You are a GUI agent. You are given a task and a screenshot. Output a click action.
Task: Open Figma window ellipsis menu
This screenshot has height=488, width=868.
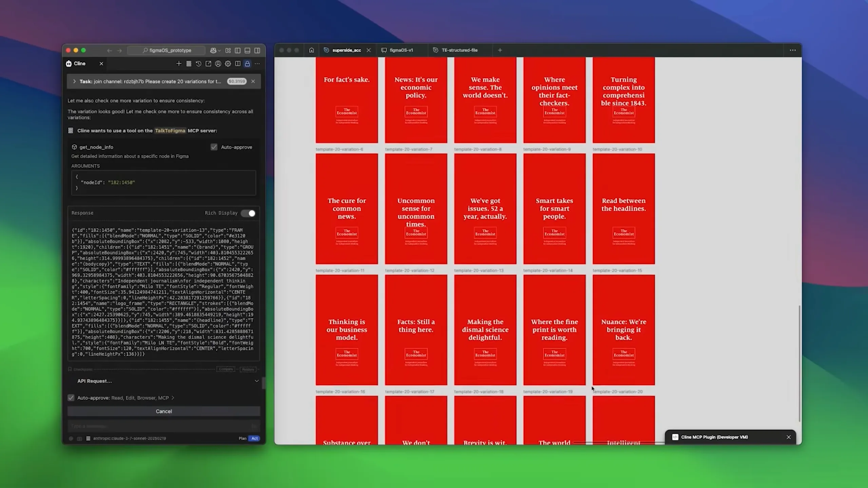(793, 50)
